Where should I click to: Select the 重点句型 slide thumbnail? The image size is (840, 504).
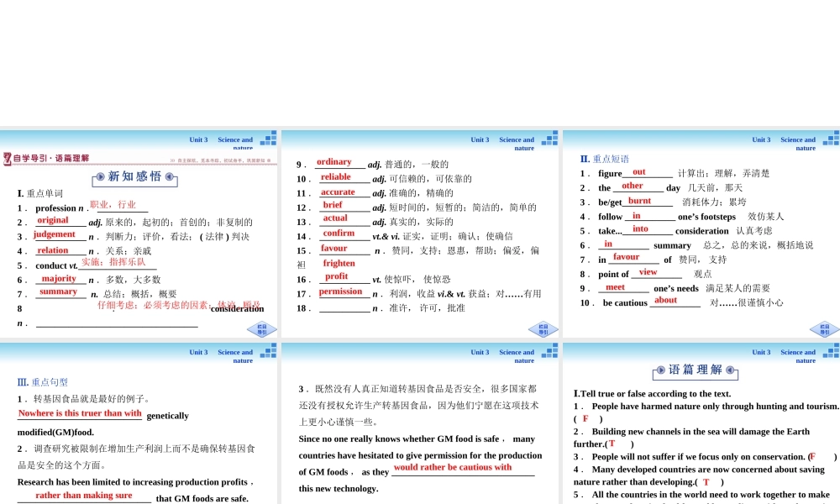[139, 423]
